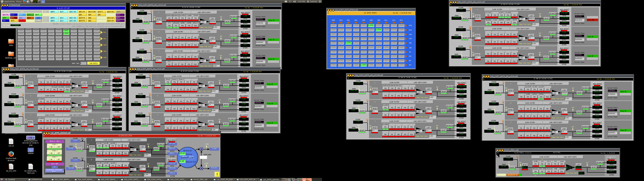Image resolution: width=644 pixels, height=181 pixels.
Task: Turn STAGE 3 whitening OFF
Action: (x=58, y=160)
